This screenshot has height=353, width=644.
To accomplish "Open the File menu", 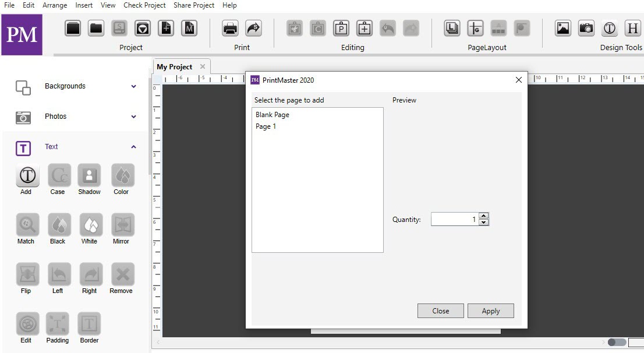I will (9, 5).
